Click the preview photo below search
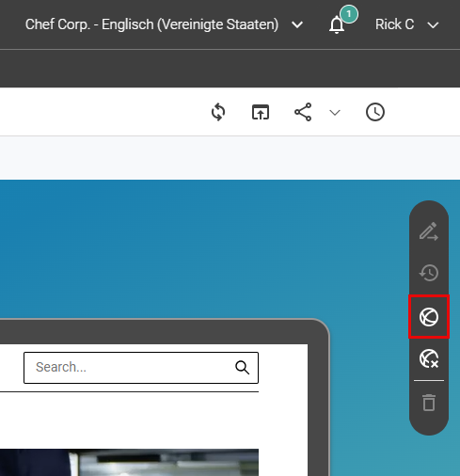Viewport: 460px width, 476px height. [129, 462]
